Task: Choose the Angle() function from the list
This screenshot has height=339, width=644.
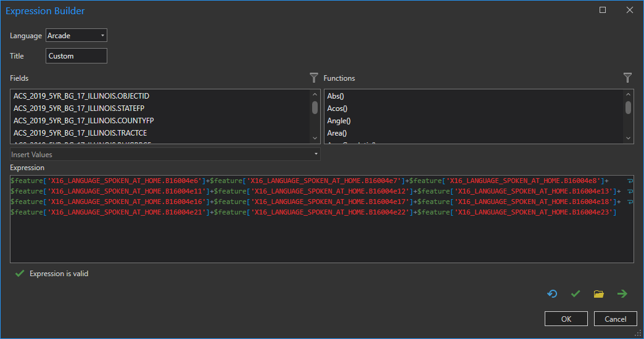Action: (x=338, y=121)
